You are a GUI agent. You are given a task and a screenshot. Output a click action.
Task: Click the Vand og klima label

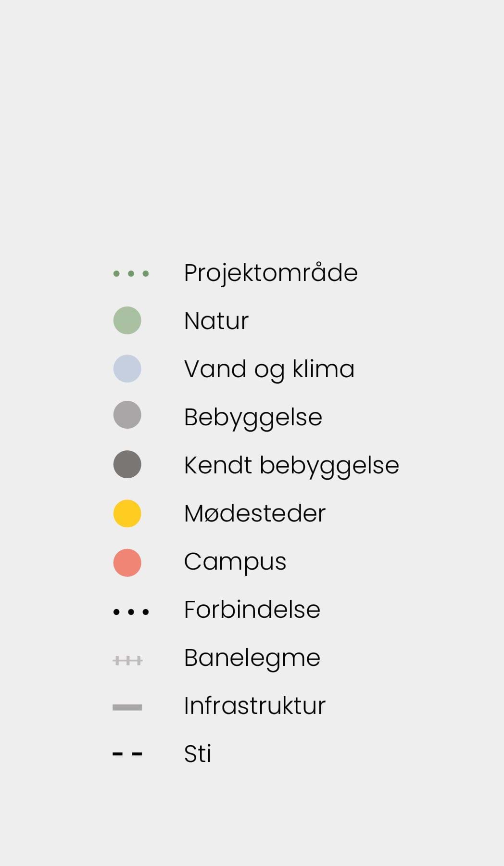269,369
